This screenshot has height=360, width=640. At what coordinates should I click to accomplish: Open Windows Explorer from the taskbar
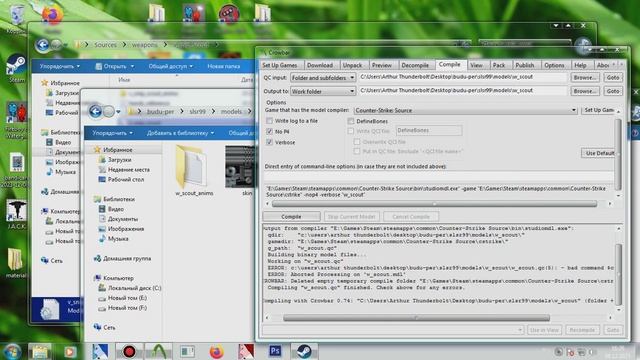(x=40, y=351)
